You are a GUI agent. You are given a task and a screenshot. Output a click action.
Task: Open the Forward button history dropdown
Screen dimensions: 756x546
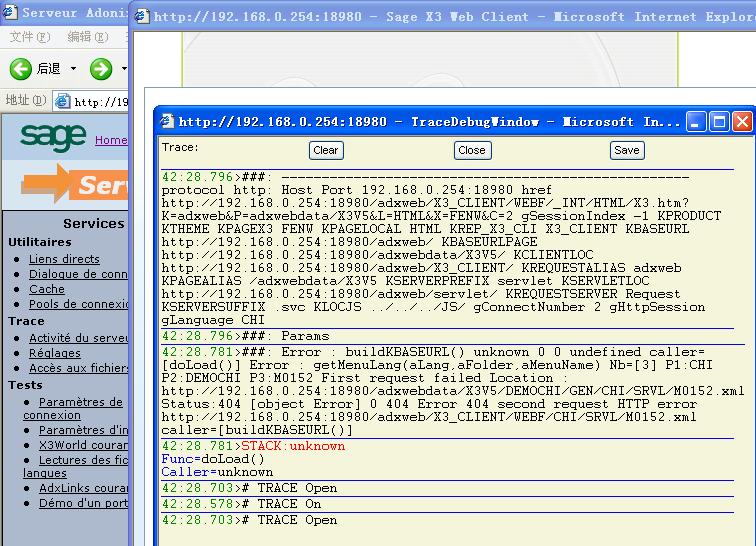tap(124, 69)
